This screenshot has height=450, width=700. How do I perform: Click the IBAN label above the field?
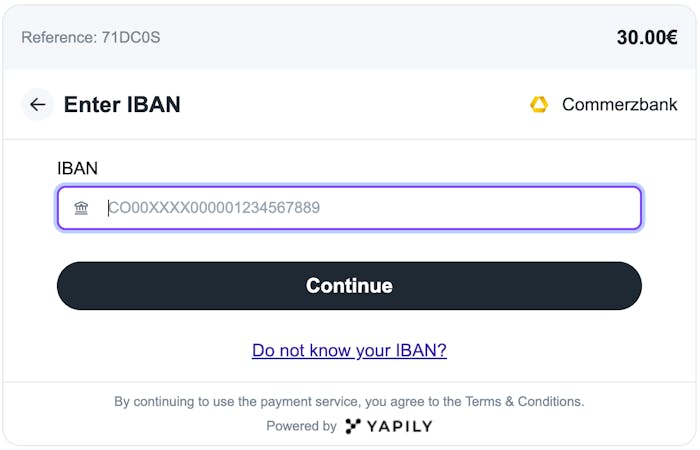click(77, 168)
